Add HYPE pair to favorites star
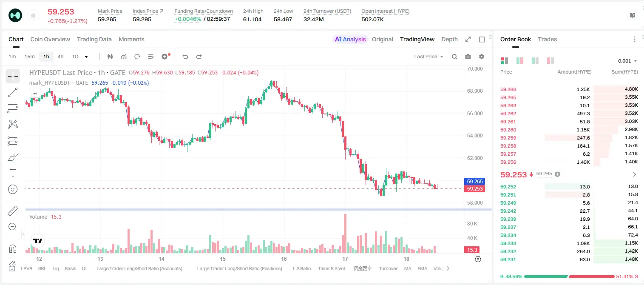 33,15
